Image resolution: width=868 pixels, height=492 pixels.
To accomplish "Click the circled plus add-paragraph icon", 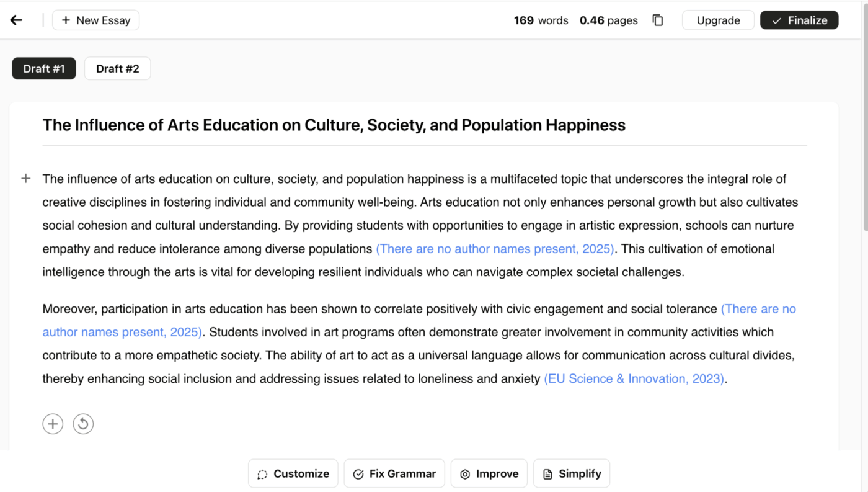I will pos(53,424).
